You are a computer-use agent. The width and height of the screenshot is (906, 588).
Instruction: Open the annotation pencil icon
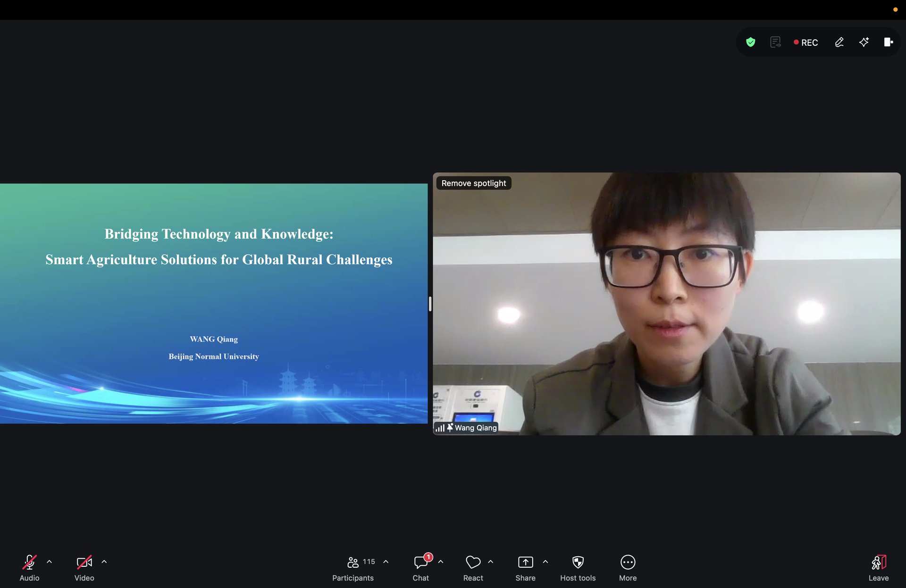click(x=839, y=42)
